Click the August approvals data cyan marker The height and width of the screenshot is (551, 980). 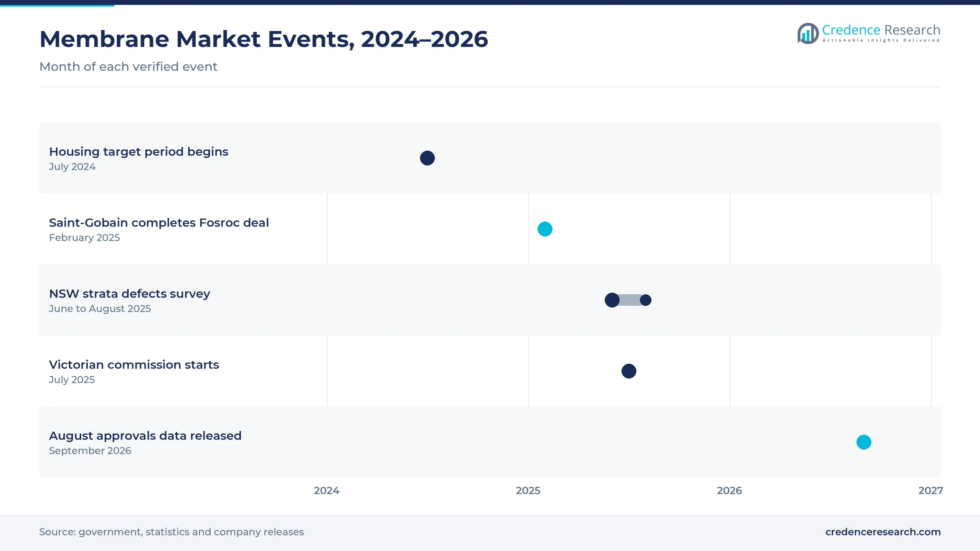point(864,442)
